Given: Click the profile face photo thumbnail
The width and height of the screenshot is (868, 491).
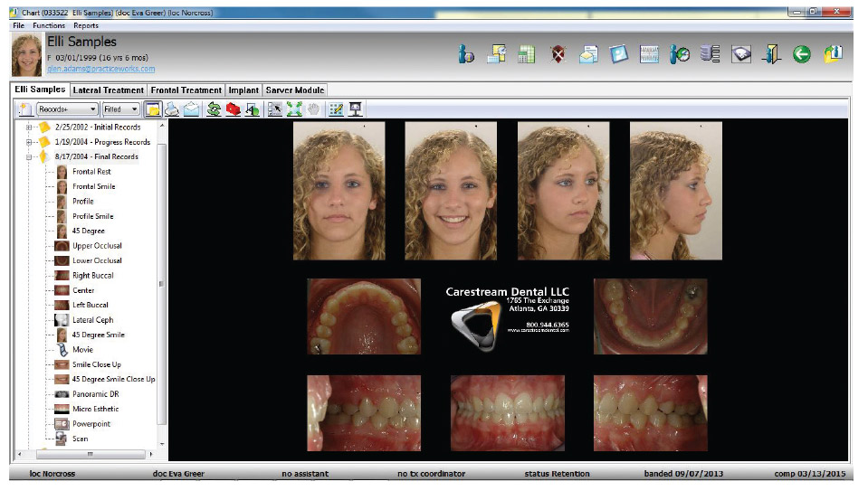Looking at the screenshot, I should point(675,190).
